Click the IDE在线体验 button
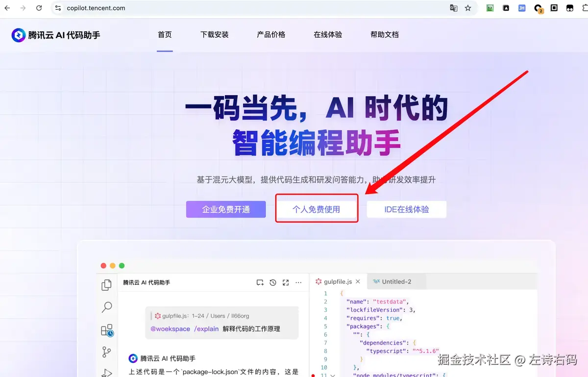This screenshot has width=588, height=377. point(407,209)
